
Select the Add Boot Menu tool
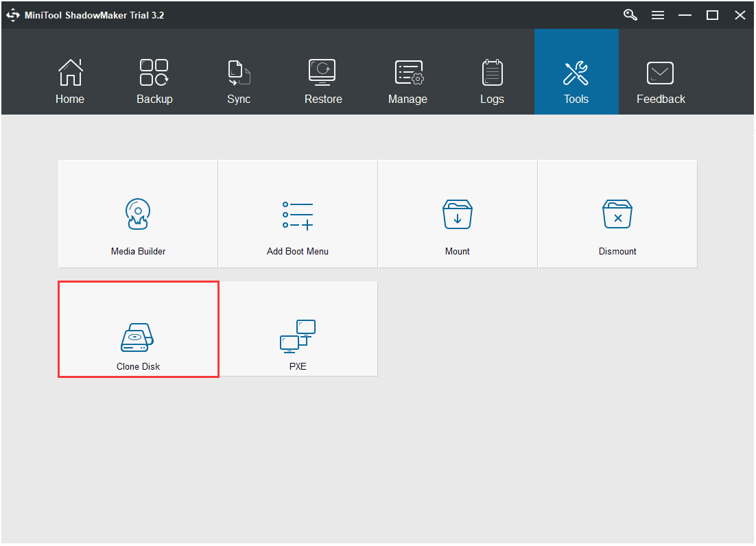[297, 213]
